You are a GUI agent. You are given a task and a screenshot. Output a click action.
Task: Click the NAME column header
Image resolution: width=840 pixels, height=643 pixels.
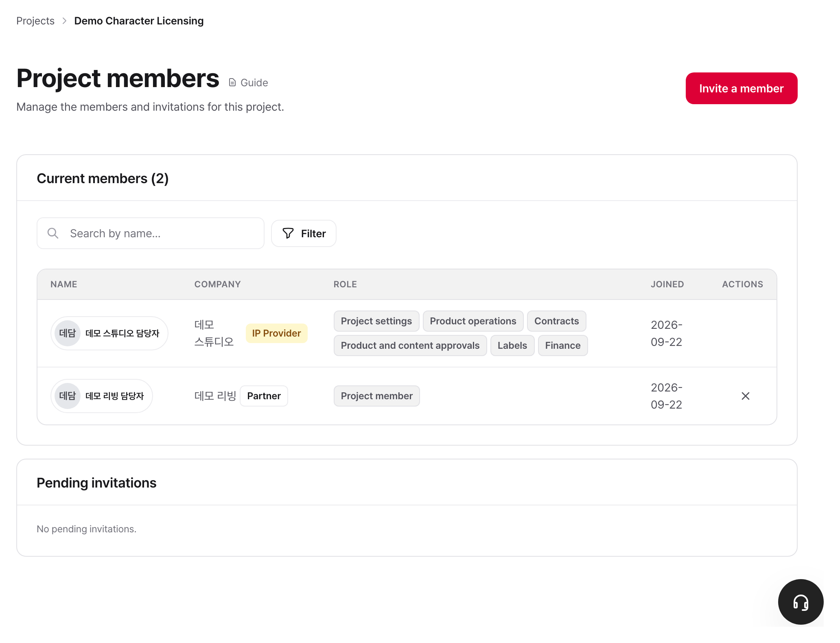coord(64,284)
